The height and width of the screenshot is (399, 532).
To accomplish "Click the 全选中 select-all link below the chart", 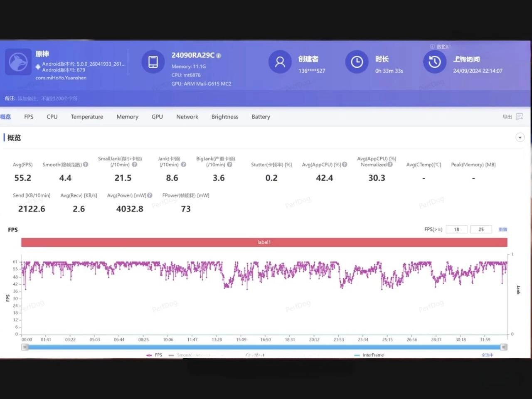I will pyautogui.click(x=488, y=355).
